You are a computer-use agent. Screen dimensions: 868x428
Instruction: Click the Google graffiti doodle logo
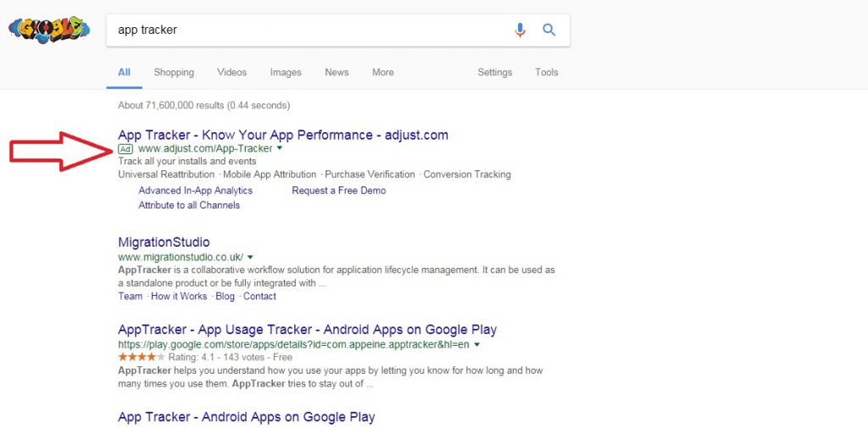pos(48,30)
